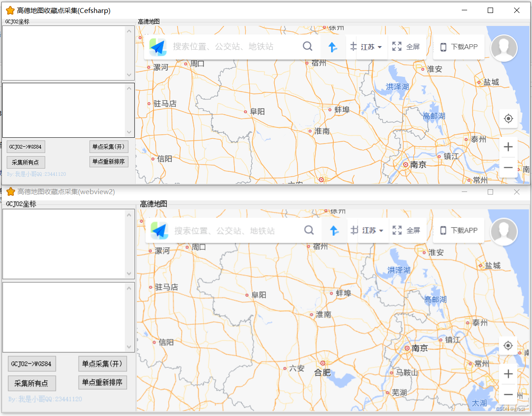This screenshot has width=532, height=416.
Task: Click 采集所有点 button in webview2 window
Action: coord(32,383)
